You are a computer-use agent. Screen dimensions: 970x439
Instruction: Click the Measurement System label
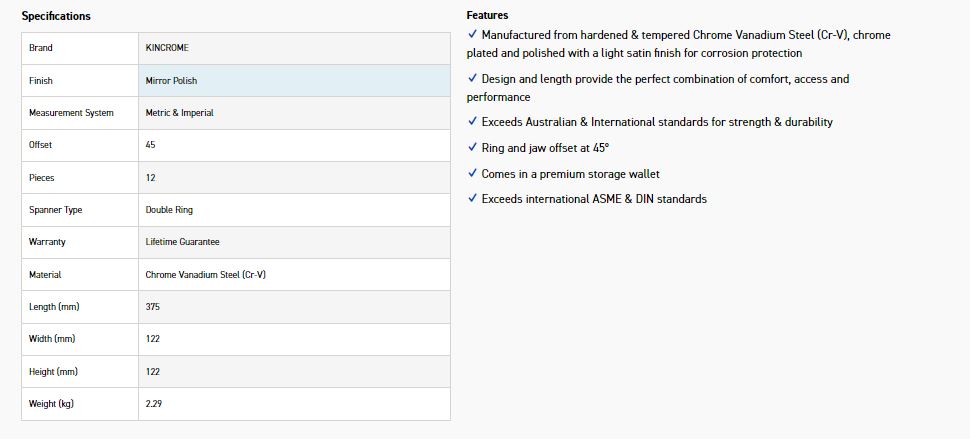click(x=72, y=113)
